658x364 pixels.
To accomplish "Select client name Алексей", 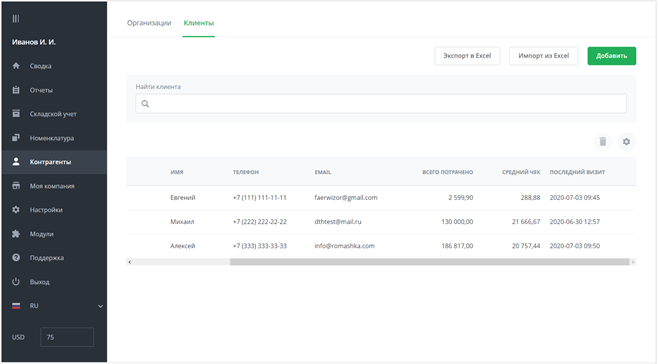I will coord(183,246).
